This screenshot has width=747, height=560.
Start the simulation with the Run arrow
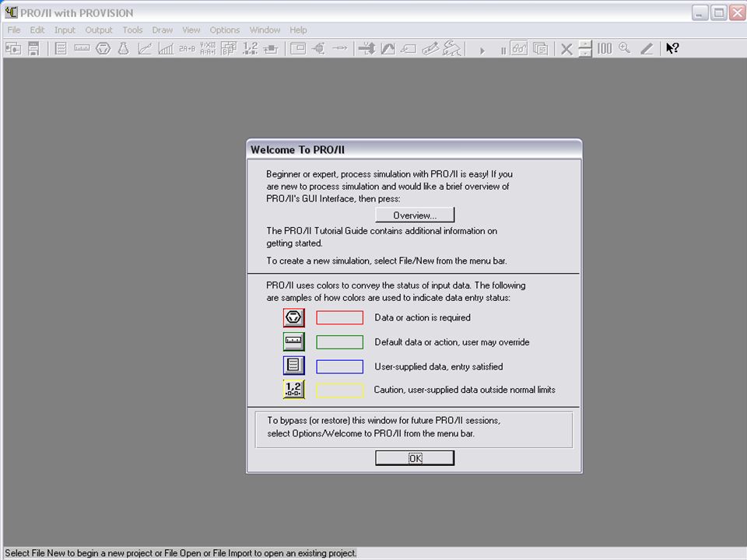point(482,51)
